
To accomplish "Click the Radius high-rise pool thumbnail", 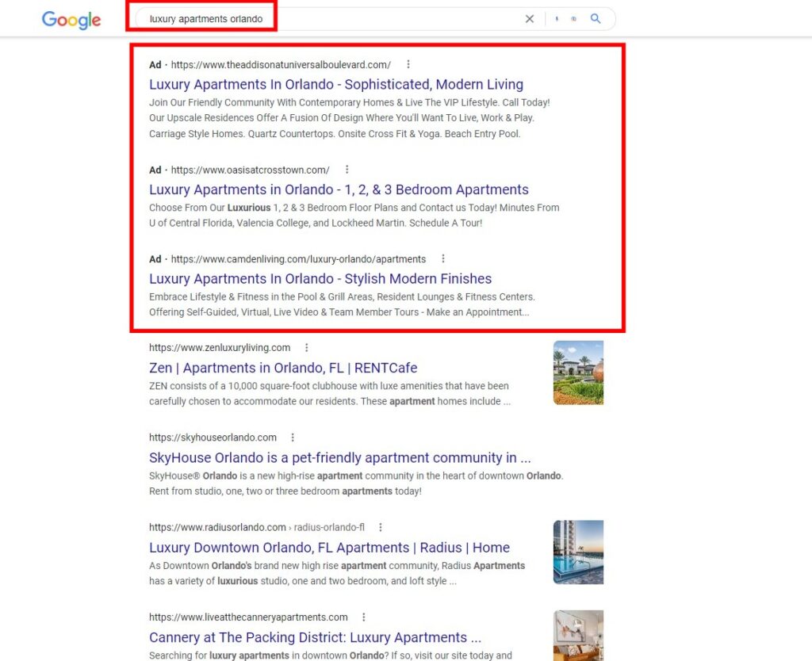I will 578,552.
